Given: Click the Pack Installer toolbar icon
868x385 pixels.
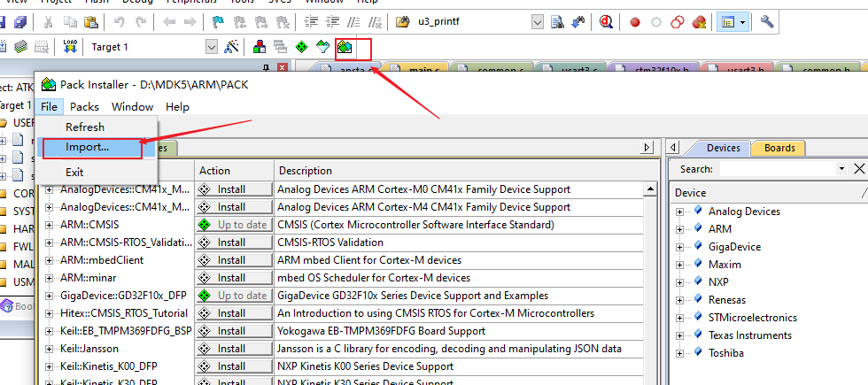Looking at the screenshot, I should 345,48.
